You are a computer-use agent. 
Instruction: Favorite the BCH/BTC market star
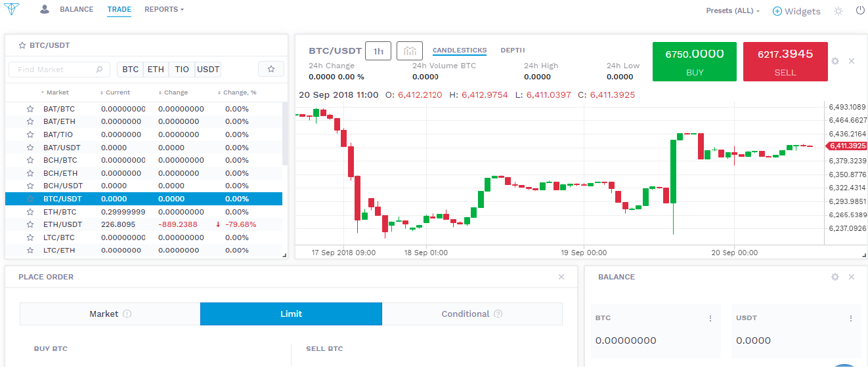coord(30,161)
